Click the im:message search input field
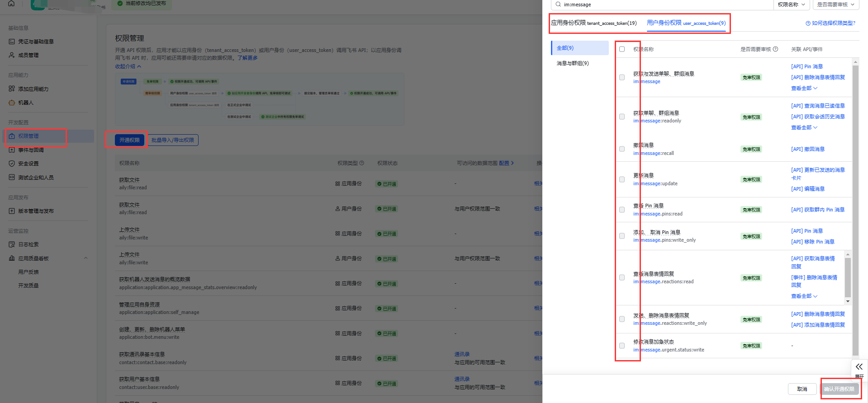The height and width of the screenshot is (403, 868). pos(665,5)
